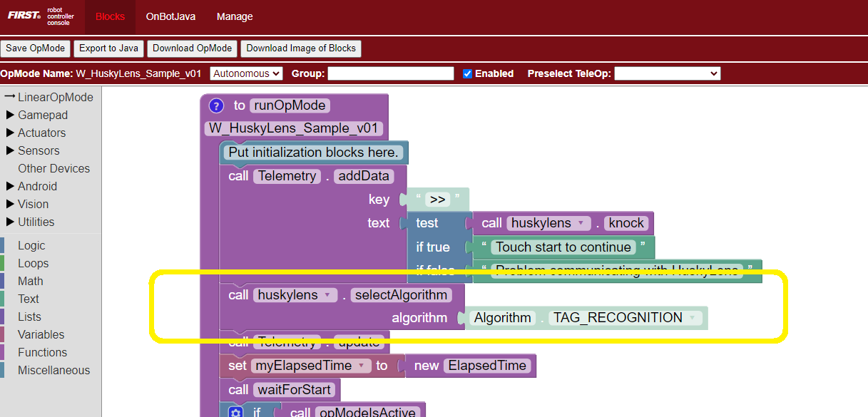Open the TAG_RECOGNITION algorithm dropdown
The width and height of the screenshot is (868, 417).
pos(690,318)
